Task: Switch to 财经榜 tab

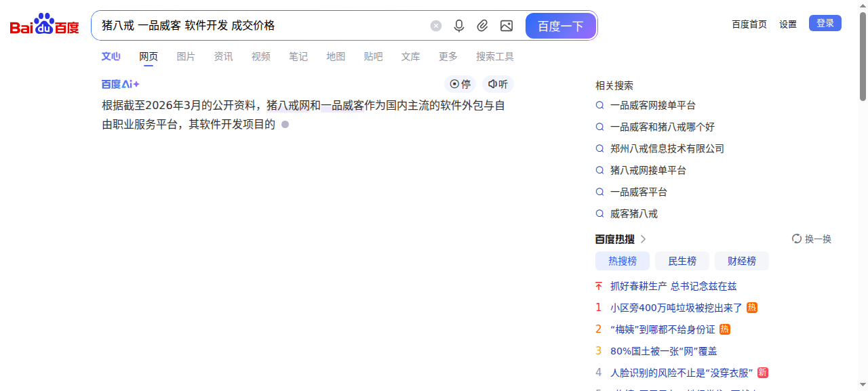Action: (741, 261)
